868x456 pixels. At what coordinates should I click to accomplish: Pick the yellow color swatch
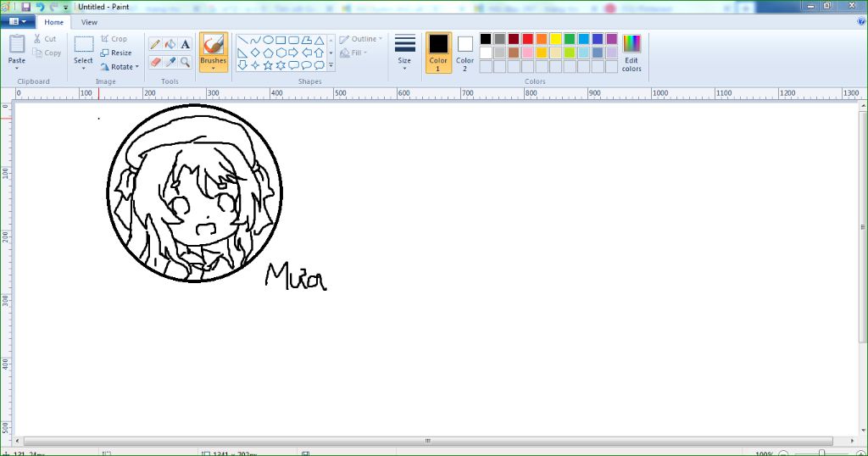[556, 39]
